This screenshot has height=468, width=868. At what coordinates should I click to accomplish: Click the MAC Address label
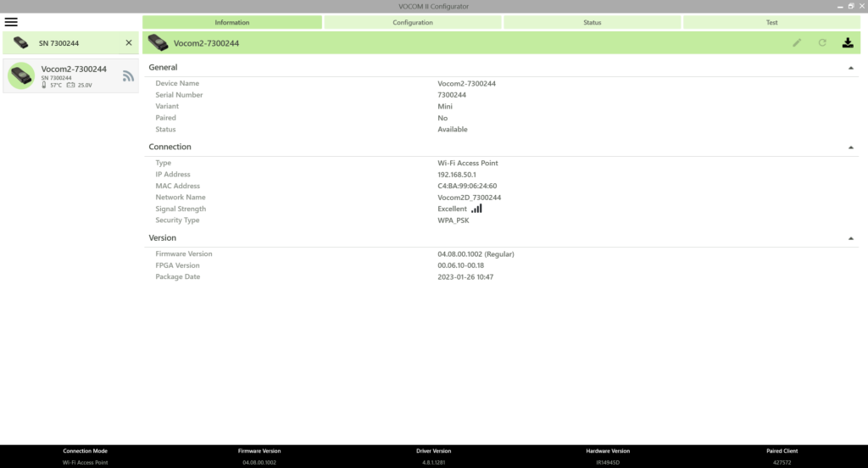pos(178,186)
